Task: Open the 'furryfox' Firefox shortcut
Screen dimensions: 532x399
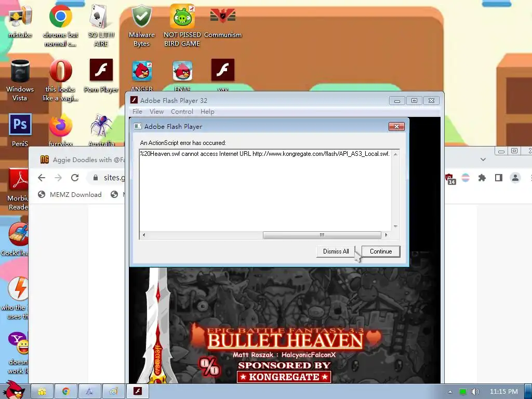Action: 60,129
